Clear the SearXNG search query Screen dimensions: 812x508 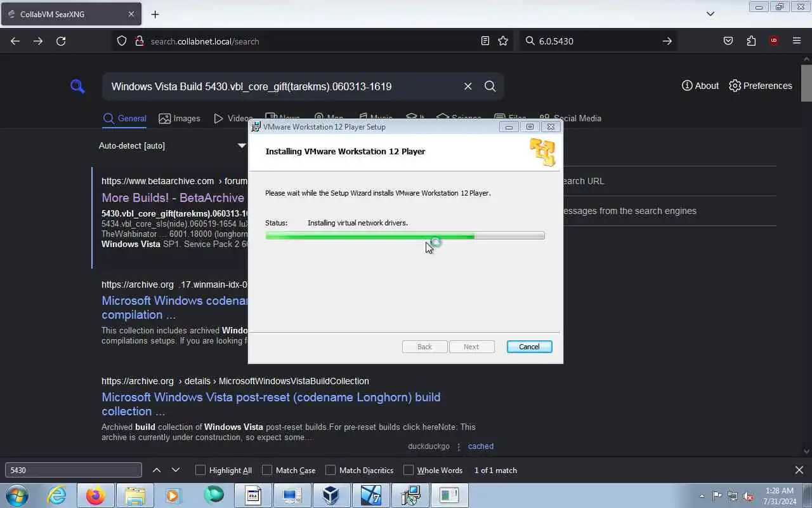(468, 86)
